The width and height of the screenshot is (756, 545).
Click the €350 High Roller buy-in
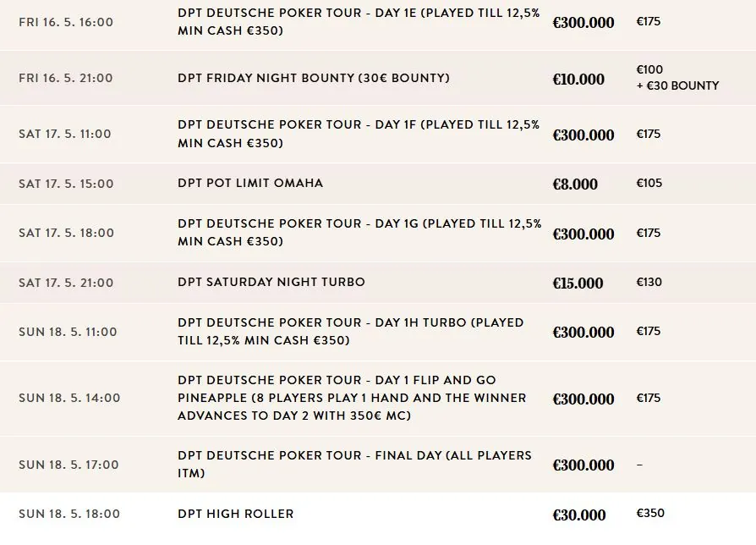(650, 513)
